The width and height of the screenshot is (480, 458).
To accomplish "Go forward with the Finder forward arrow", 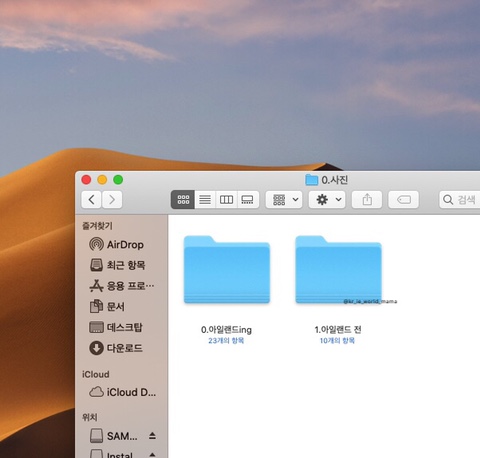I will (x=112, y=200).
